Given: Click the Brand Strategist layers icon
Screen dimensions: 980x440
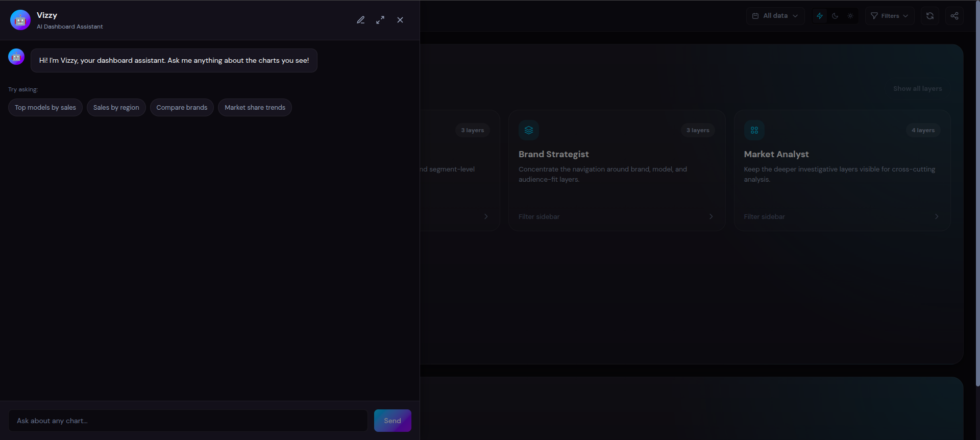Looking at the screenshot, I should (x=529, y=130).
